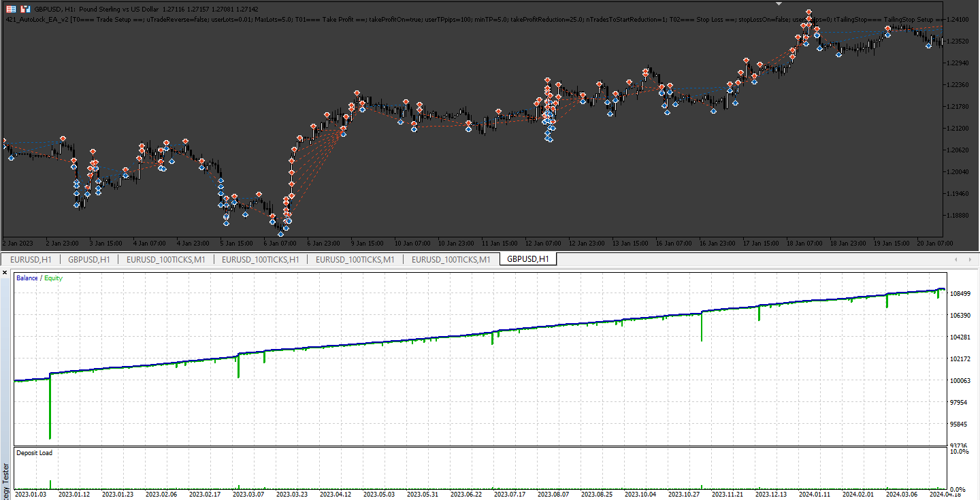Viewport: 980px width, 500px height.
Task: Open the Depth of Market icon
Action: click(x=25, y=10)
